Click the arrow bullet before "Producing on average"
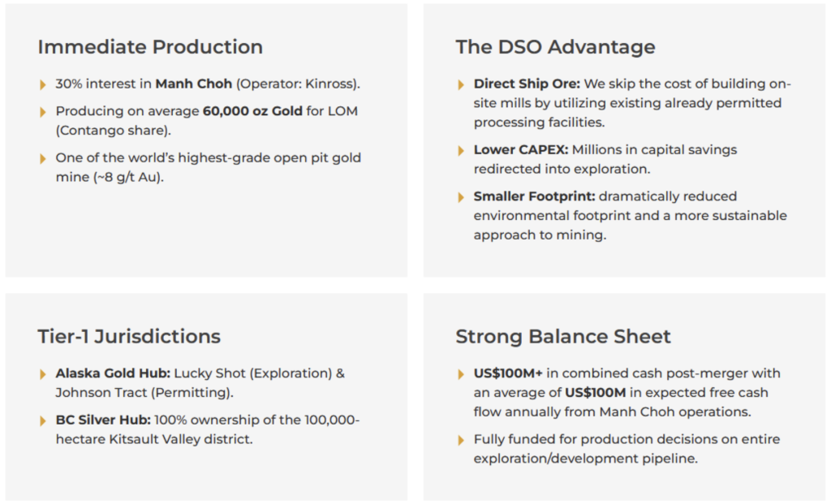Screen dimensions: 831x504 tap(43, 111)
